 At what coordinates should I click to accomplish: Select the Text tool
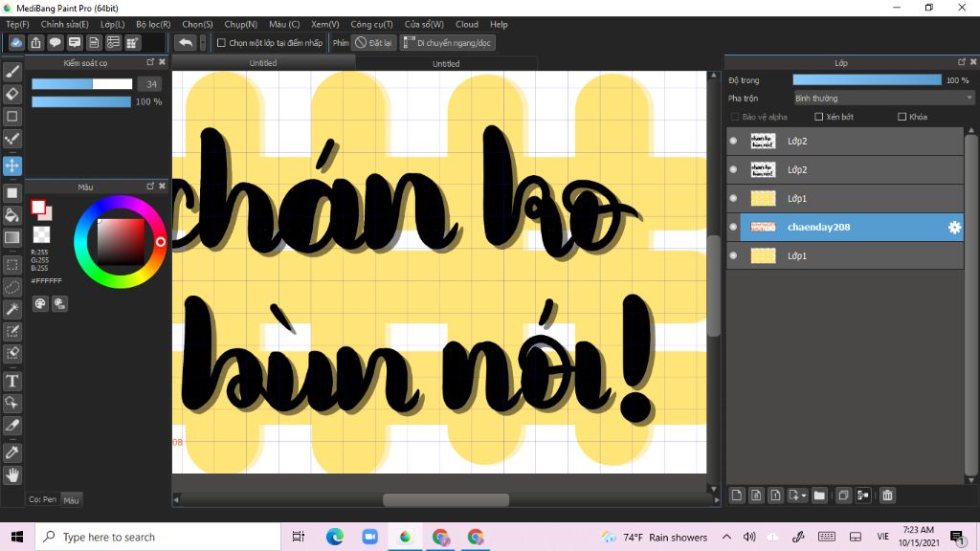[11, 381]
